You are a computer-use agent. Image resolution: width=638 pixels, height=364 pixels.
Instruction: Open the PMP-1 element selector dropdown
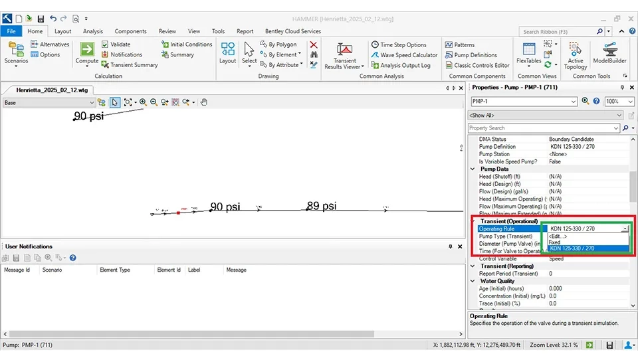click(x=574, y=102)
